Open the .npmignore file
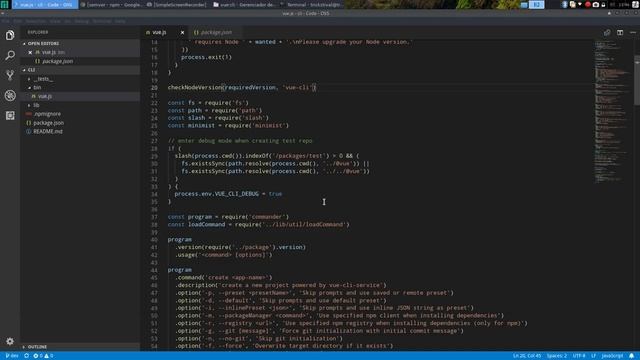This screenshot has width=640, height=360. [x=81, y=114]
